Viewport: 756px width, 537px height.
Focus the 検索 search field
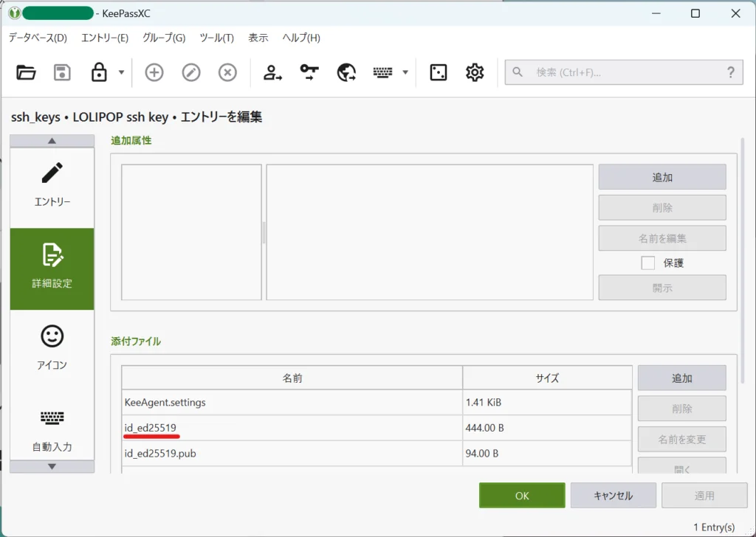[624, 72]
